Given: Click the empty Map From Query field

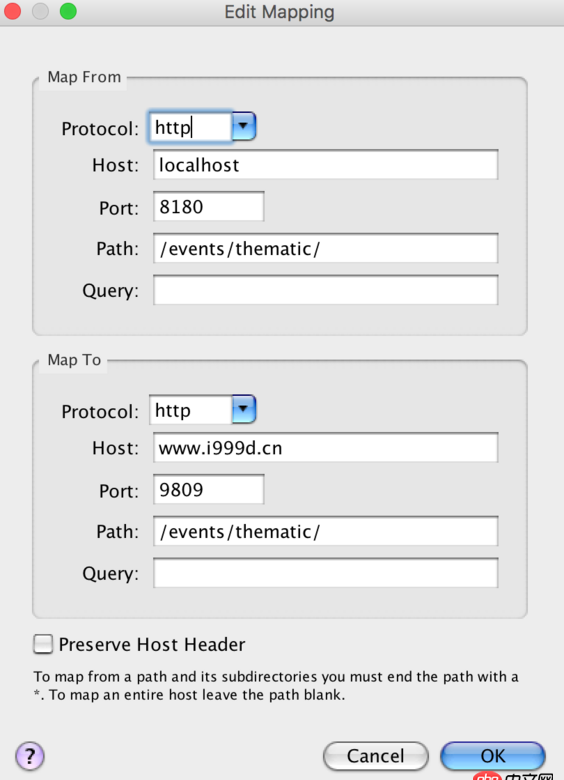Looking at the screenshot, I should pos(325,290).
